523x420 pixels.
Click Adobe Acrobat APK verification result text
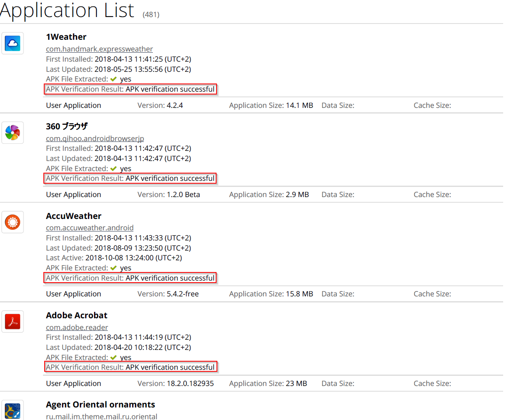130,367
